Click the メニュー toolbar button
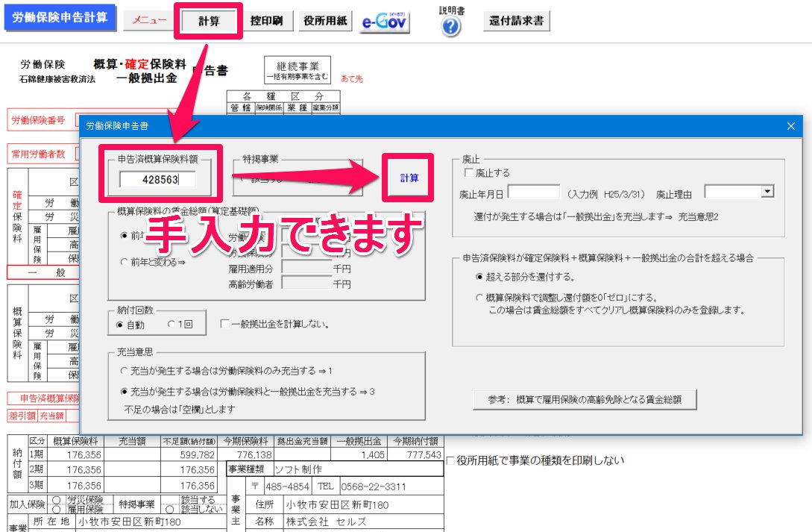 [149, 21]
